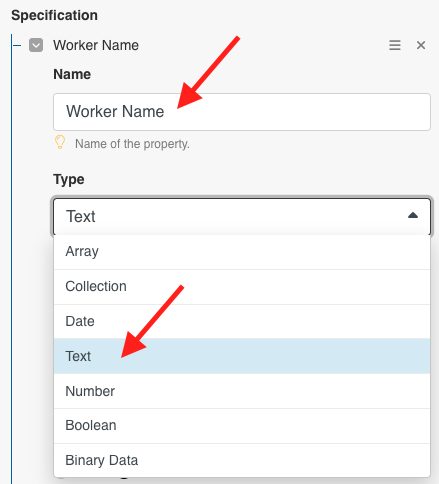Select highlighted Text option in list
Image resolution: width=439 pixels, height=484 pixels.
click(242, 356)
